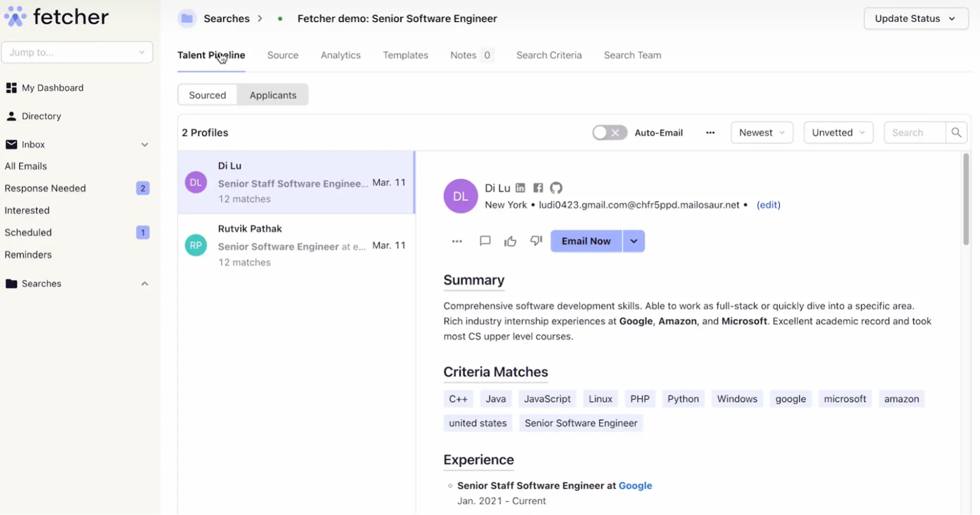Select the Sourced sub-tab

[207, 95]
